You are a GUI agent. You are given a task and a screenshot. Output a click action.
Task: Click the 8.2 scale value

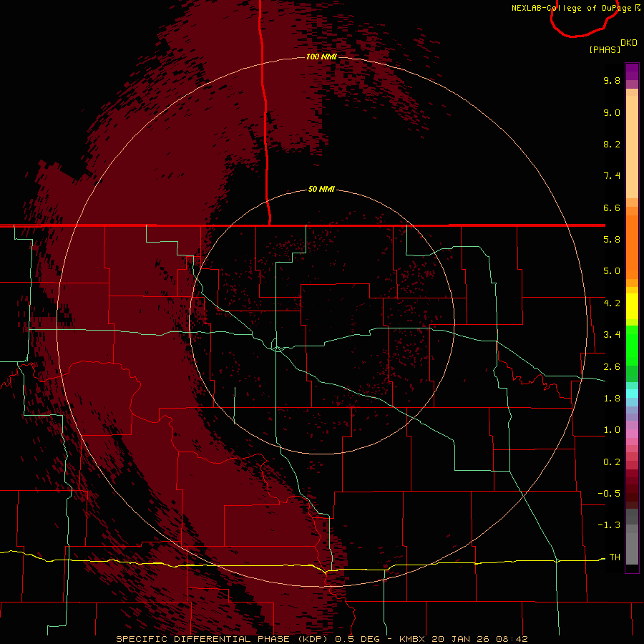click(612, 144)
